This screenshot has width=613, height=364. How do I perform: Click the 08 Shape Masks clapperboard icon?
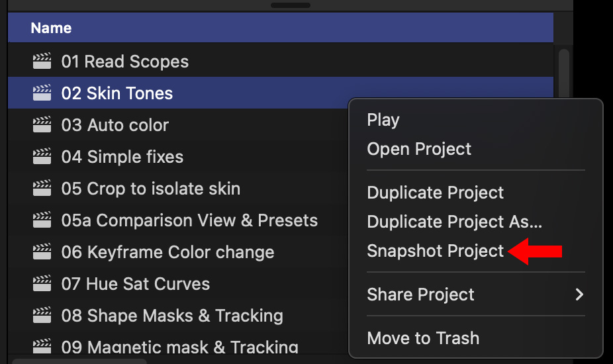pyautogui.click(x=42, y=316)
